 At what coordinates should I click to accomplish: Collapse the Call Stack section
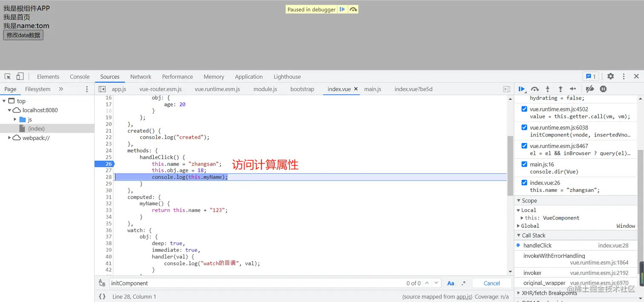tap(518, 235)
